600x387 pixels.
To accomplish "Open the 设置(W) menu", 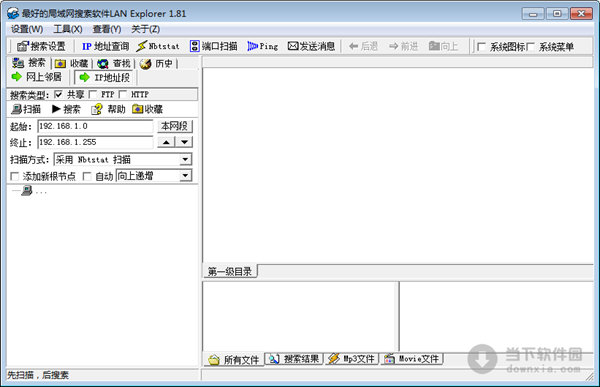I will (27, 29).
